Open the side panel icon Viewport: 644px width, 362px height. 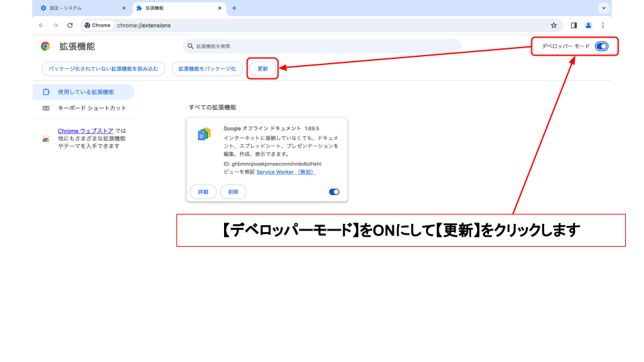click(x=574, y=25)
